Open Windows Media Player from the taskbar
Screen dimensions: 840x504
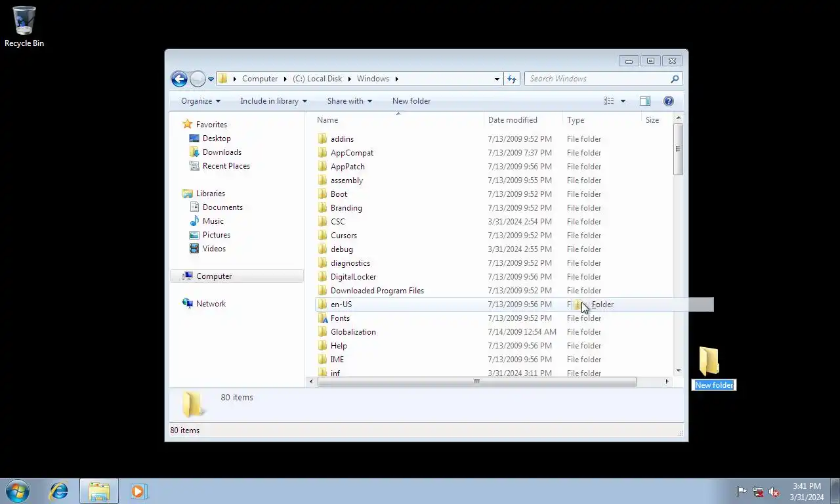(x=138, y=491)
